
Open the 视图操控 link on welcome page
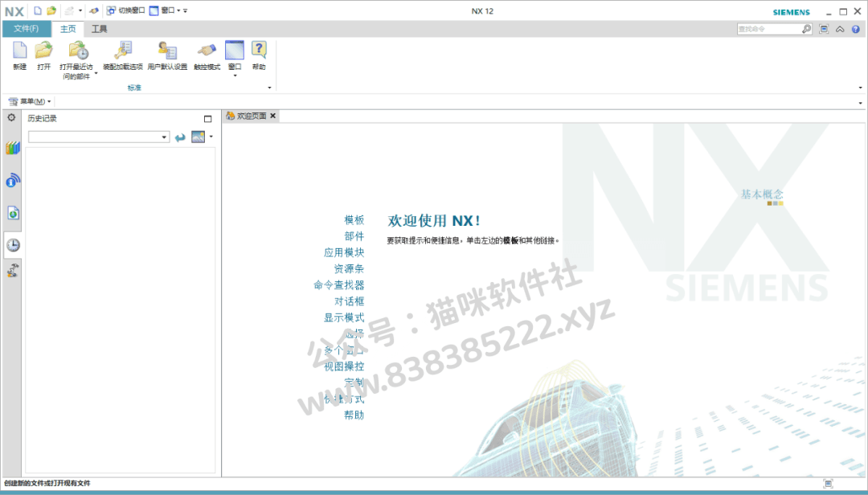344,366
